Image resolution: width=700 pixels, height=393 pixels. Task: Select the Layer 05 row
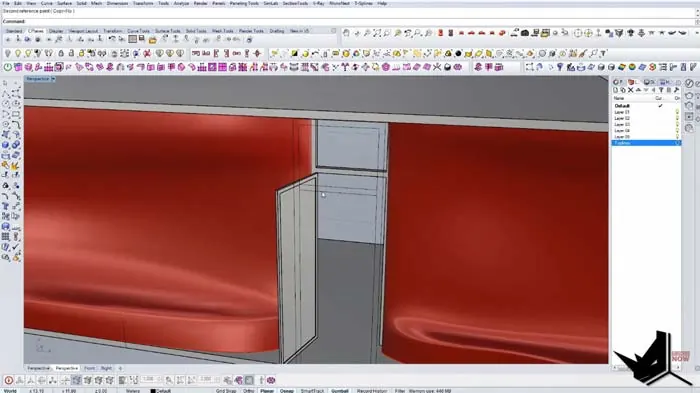pyautogui.click(x=646, y=137)
